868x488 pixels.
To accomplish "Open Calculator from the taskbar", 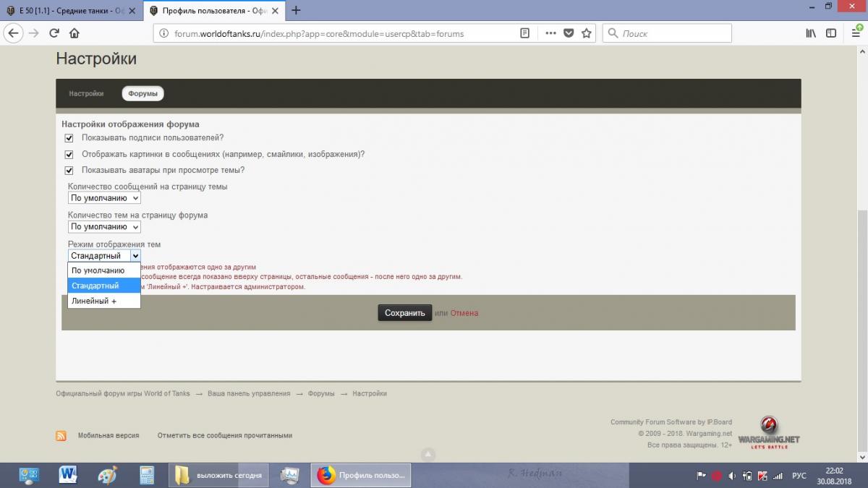I will (x=147, y=475).
